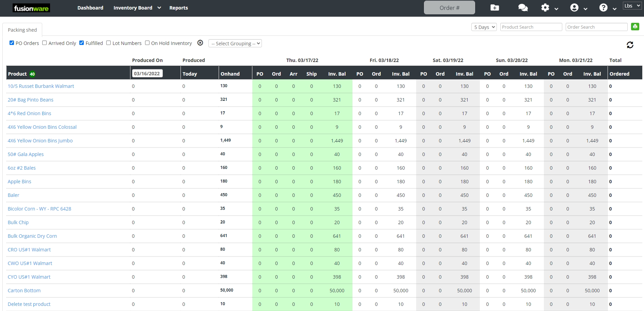
Task: Switch to the Reports page
Action: tap(178, 7)
